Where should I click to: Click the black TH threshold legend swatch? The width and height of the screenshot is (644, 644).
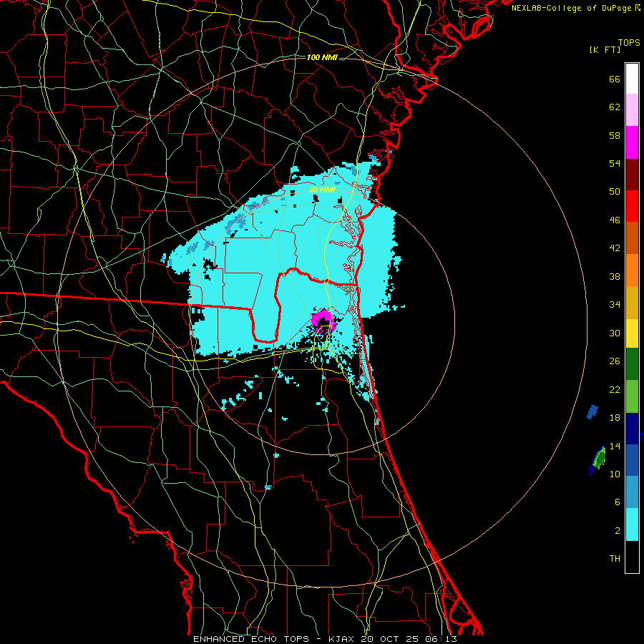point(632,557)
